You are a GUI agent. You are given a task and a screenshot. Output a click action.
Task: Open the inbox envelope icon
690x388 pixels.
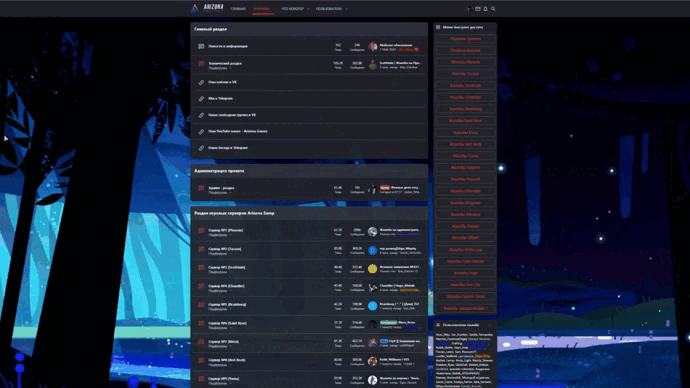(x=478, y=9)
